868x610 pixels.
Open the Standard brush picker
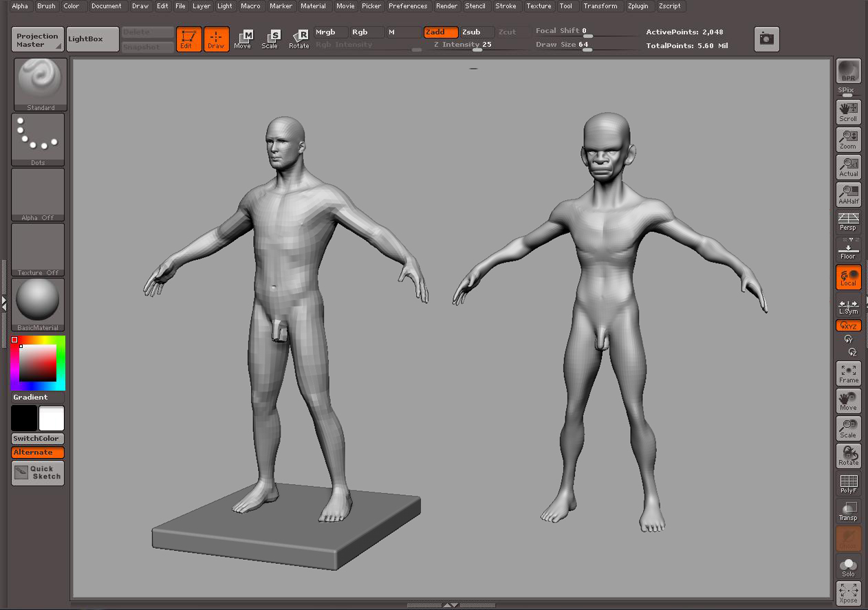click(x=41, y=84)
